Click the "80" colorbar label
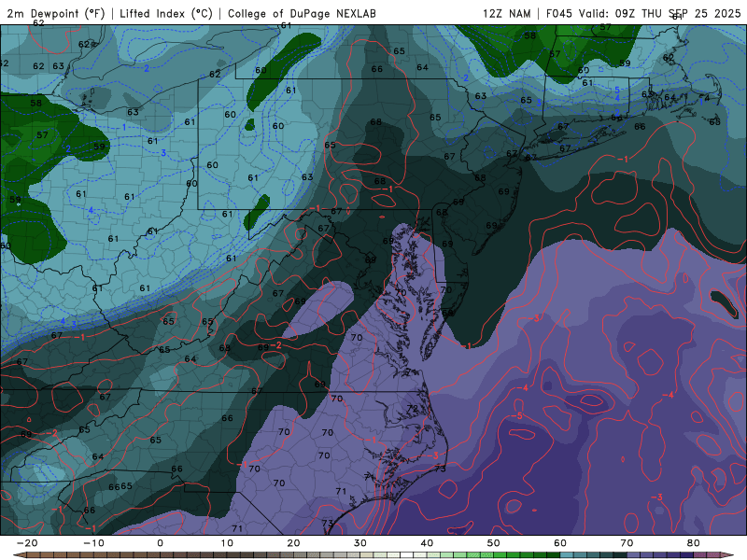The image size is (747, 560). (694, 543)
